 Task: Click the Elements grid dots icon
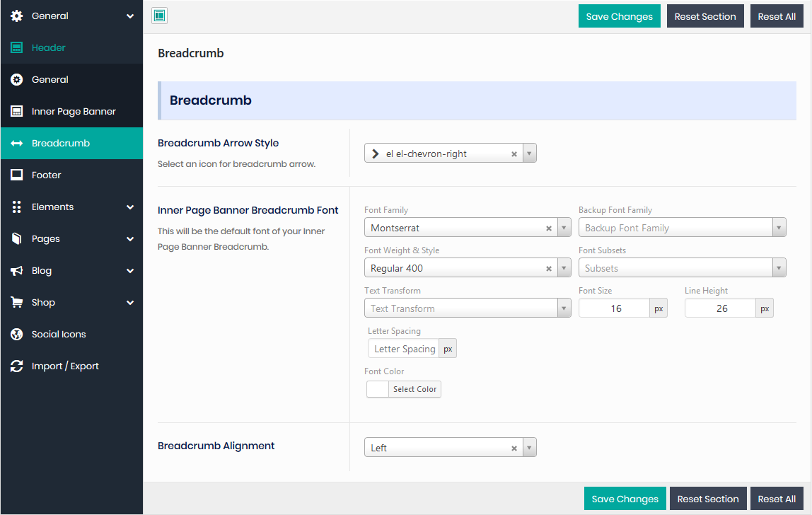click(x=17, y=207)
